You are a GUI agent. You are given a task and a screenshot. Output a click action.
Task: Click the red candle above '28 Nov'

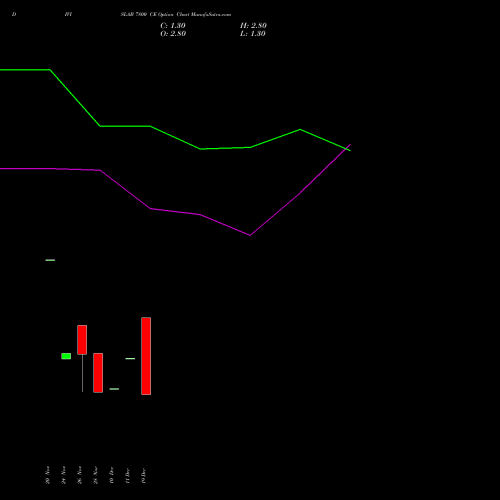point(98,373)
